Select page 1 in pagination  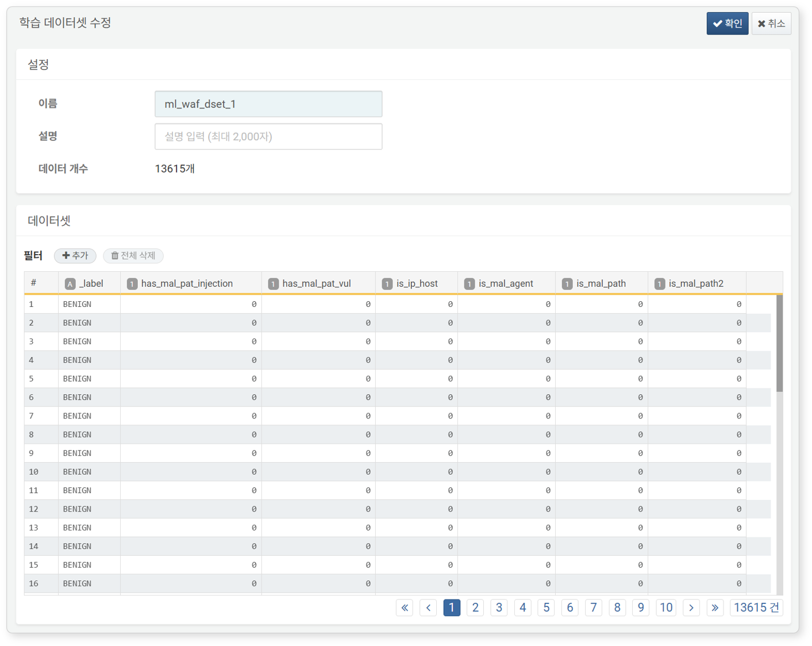pos(452,607)
